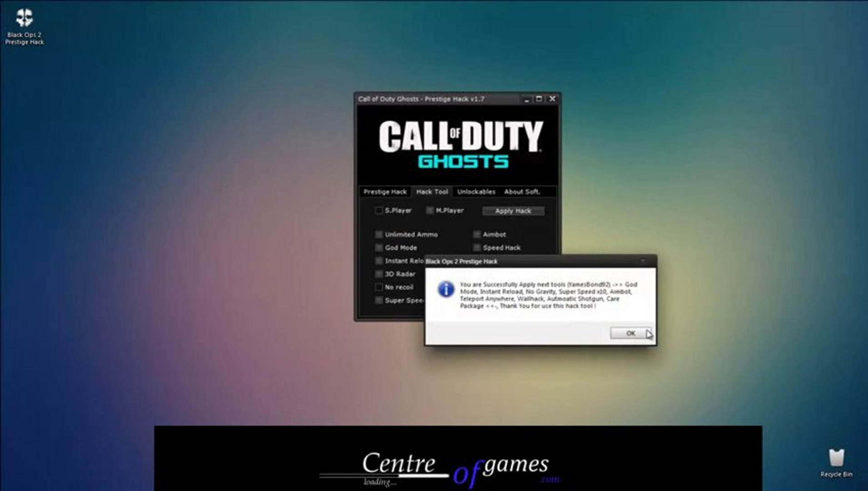
Task: Confirm the message with the OK button
Action: click(x=631, y=333)
